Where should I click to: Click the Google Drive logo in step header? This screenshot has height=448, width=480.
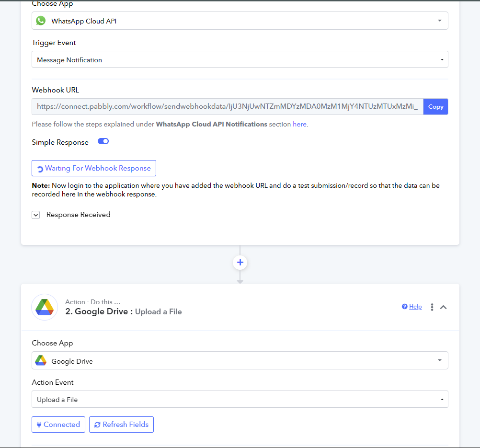click(45, 307)
